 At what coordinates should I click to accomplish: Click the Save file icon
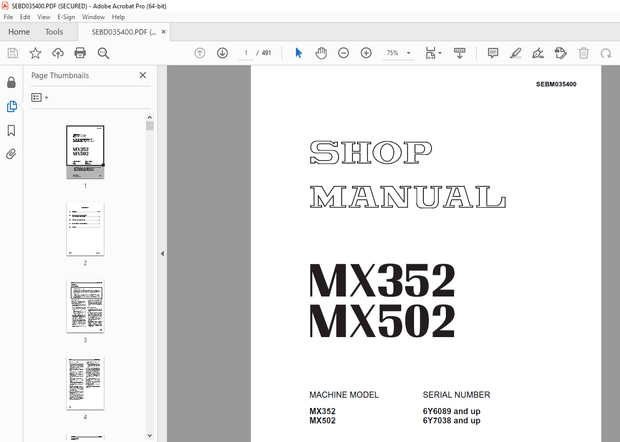(13, 53)
